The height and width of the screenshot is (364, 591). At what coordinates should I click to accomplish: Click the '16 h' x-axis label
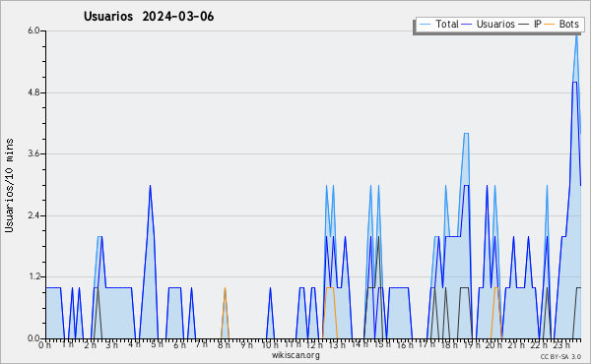pos(405,345)
